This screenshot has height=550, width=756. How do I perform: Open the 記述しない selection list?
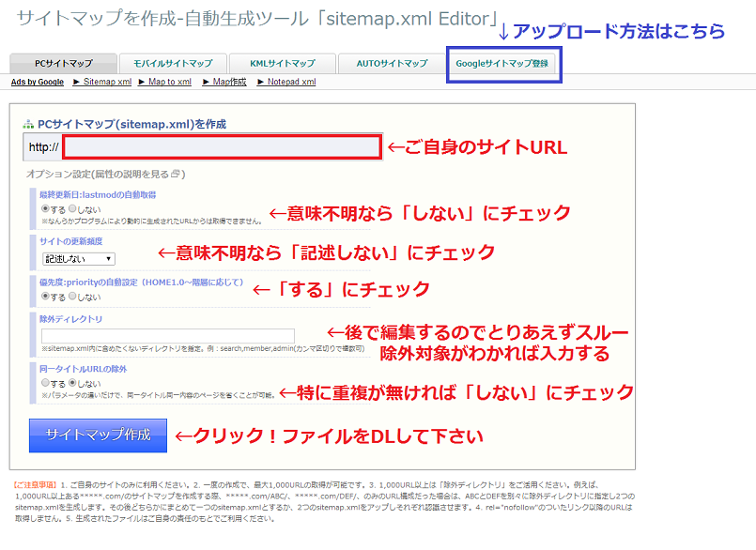click(77, 259)
